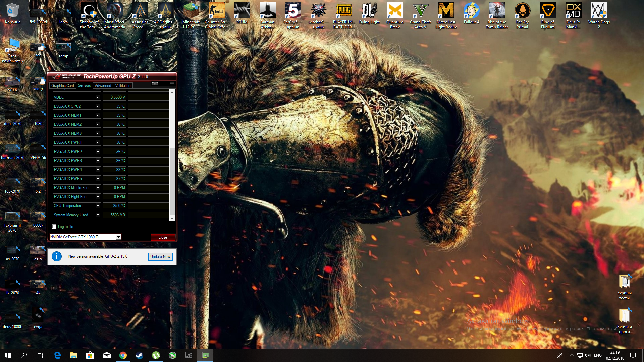Open the Steam icon in the taskbar

pyautogui.click(x=139, y=355)
